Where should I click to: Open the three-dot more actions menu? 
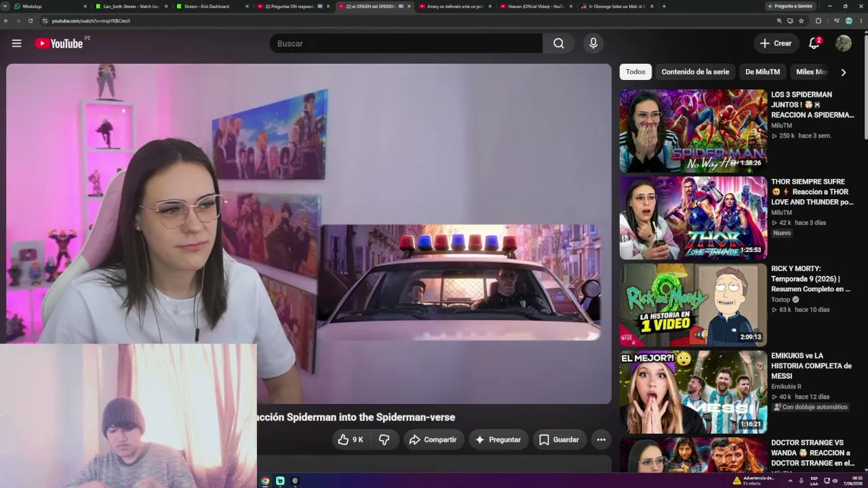(x=601, y=440)
